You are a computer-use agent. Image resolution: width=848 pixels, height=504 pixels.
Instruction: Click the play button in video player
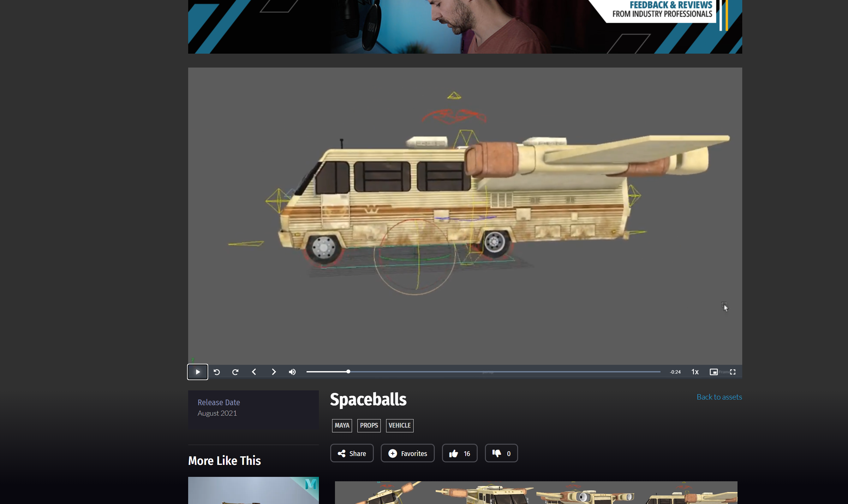(x=198, y=372)
